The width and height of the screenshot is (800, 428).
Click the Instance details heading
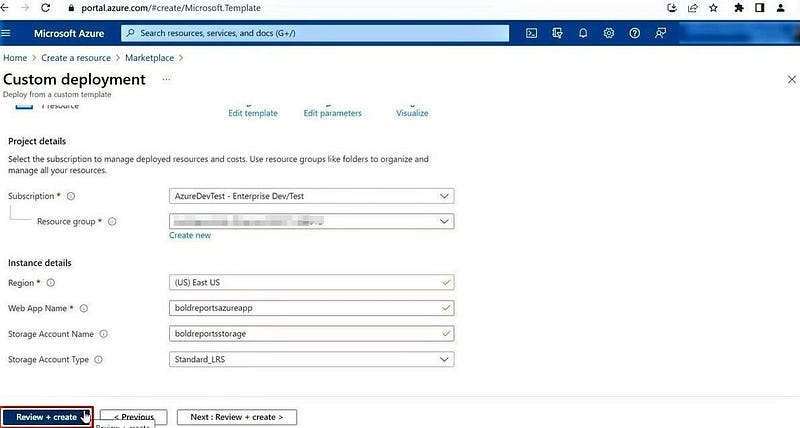pos(40,263)
